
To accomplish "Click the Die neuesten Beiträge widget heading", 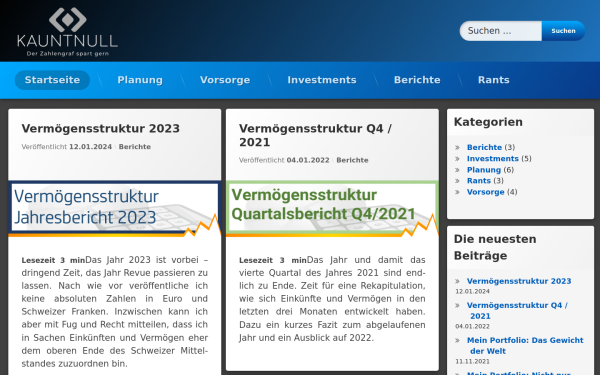I will 495,247.
